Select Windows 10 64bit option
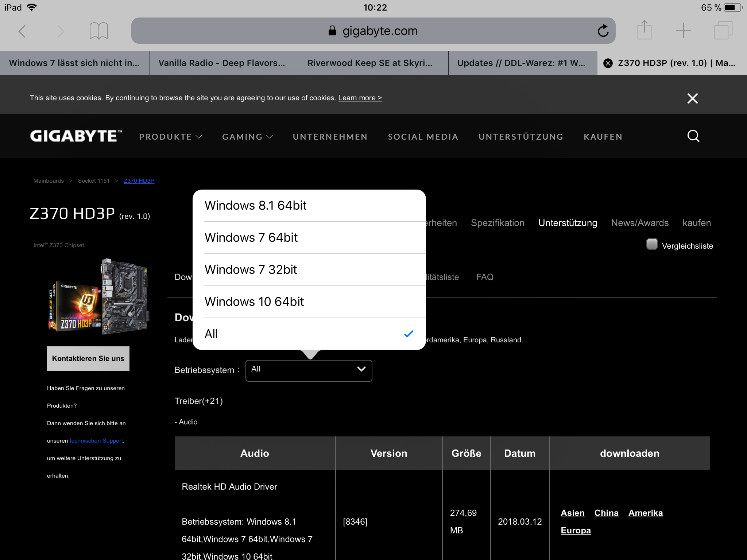Viewport: 747px width, 560px height. [x=254, y=302]
